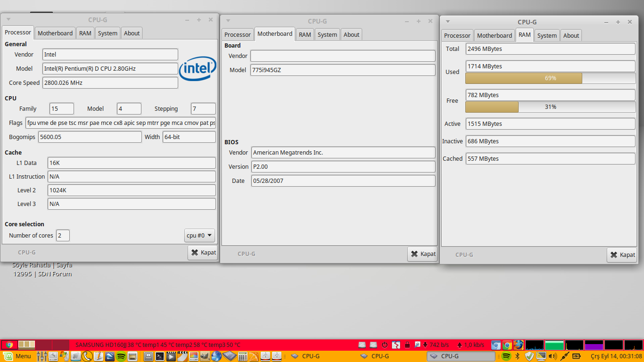644x362 pixels.
Task: Select Processor tab in the memory usage window
Action: [457, 35]
